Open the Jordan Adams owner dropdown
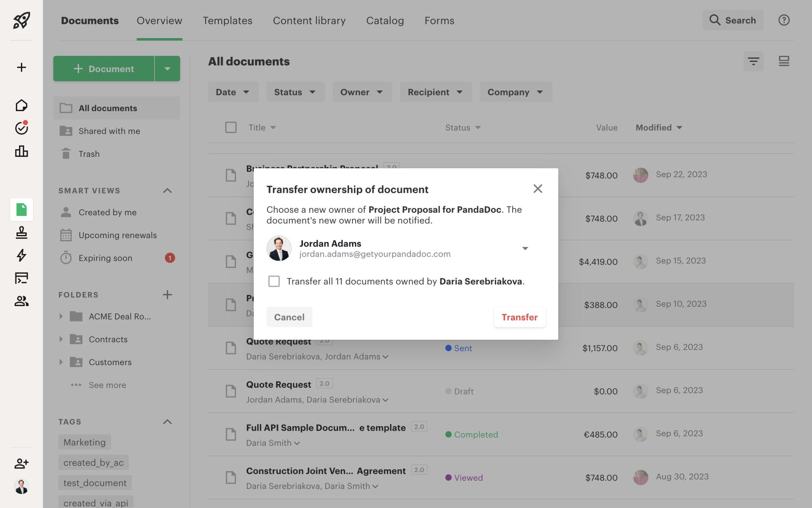The width and height of the screenshot is (812, 508). (x=525, y=248)
